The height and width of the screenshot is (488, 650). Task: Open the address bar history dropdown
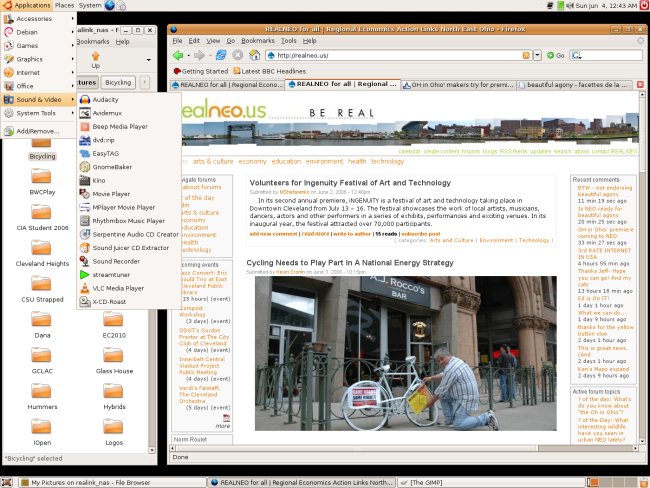click(x=537, y=55)
